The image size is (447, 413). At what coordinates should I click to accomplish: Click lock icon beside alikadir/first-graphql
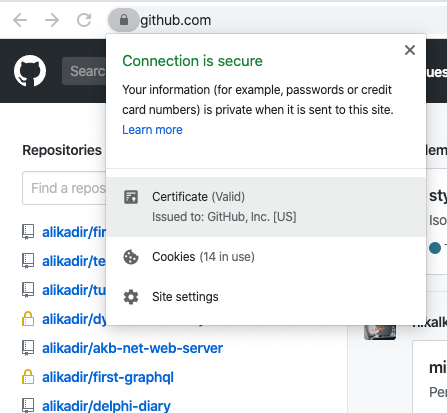point(28,377)
